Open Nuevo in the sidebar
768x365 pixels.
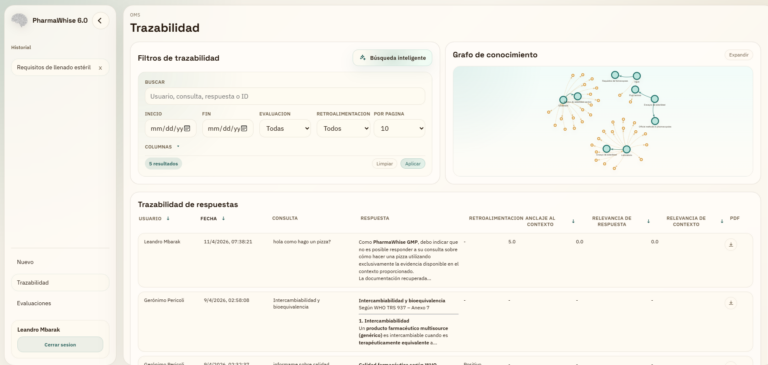tap(60, 262)
